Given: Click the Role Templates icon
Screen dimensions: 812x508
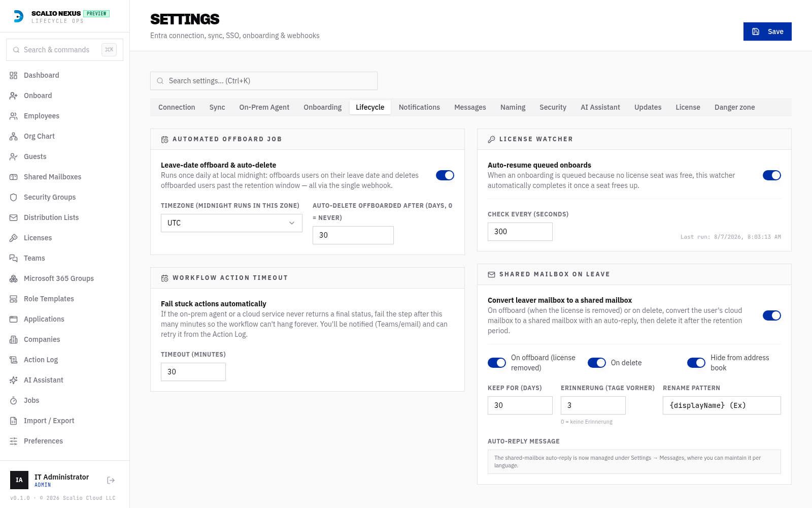Looking at the screenshot, I should (14, 299).
